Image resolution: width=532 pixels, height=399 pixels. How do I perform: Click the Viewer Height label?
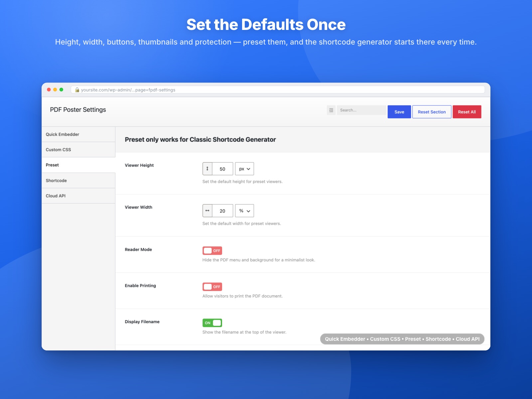click(x=139, y=165)
